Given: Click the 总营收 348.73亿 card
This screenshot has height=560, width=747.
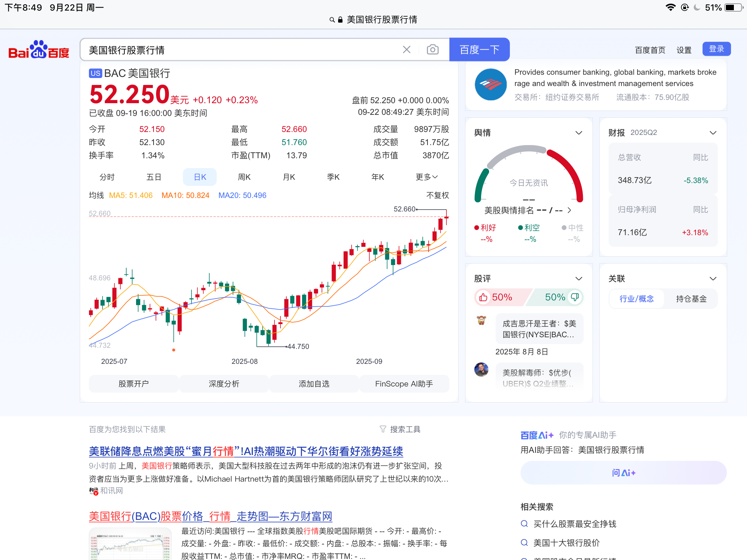Looking at the screenshot, I should click(663, 169).
